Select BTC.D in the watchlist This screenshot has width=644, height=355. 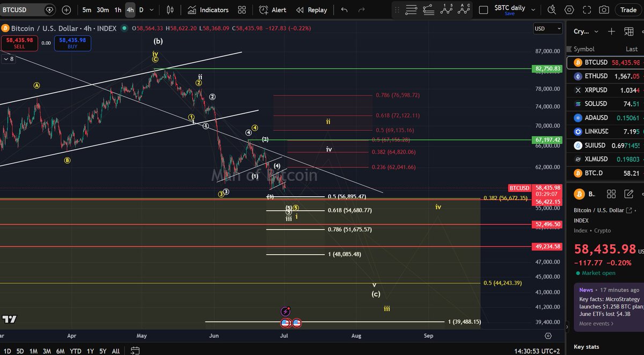(x=606, y=173)
